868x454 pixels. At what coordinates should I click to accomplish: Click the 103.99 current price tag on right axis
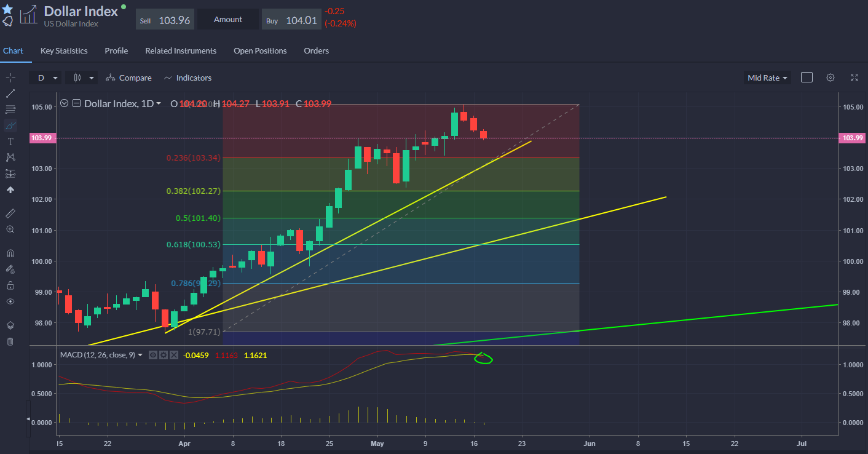click(852, 138)
